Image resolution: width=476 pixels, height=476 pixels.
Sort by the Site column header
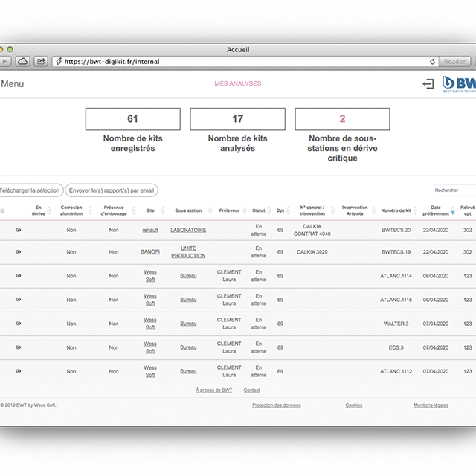(150, 210)
